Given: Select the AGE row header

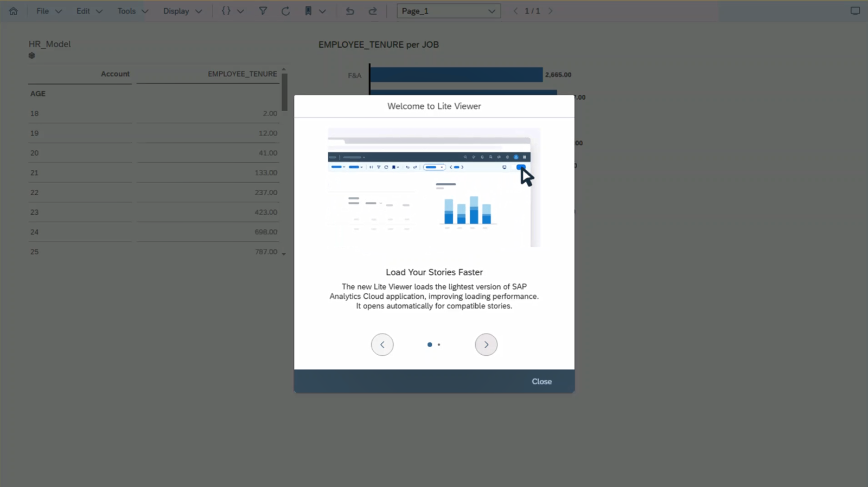Looking at the screenshot, I should (38, 93).
